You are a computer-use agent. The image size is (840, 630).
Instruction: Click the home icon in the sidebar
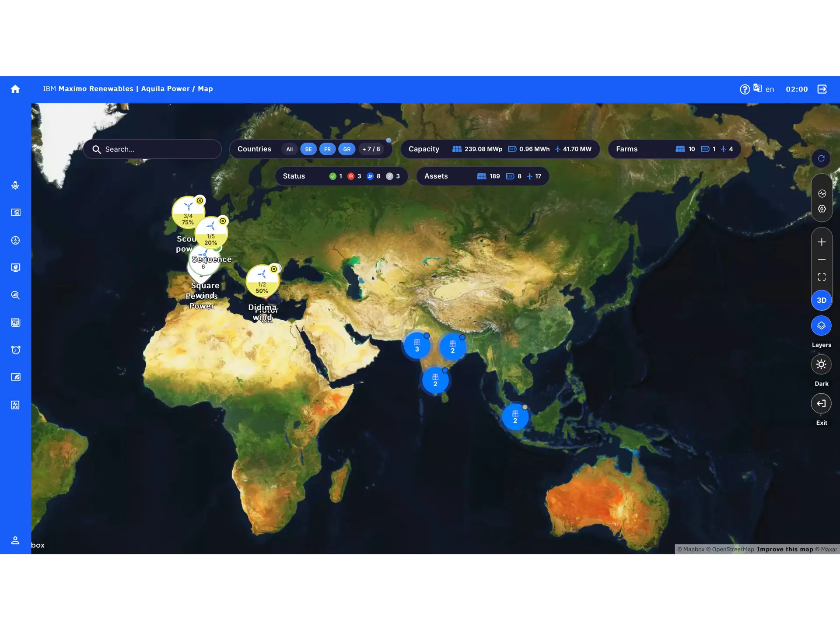coord(15,89)
